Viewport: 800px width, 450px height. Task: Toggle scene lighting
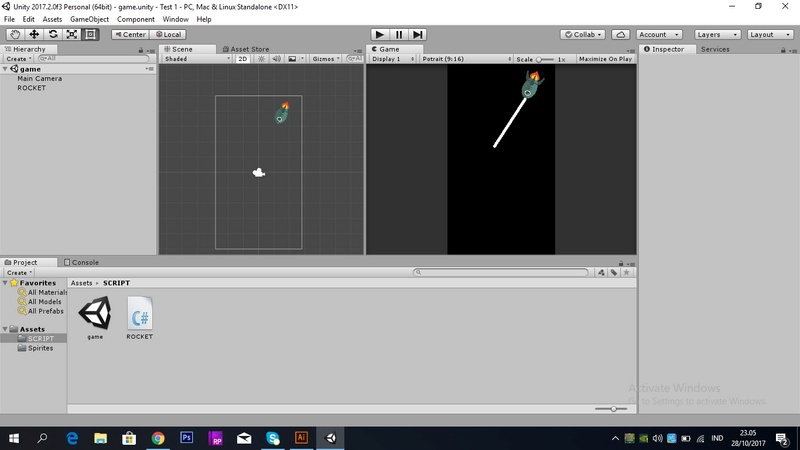(261, 59)
